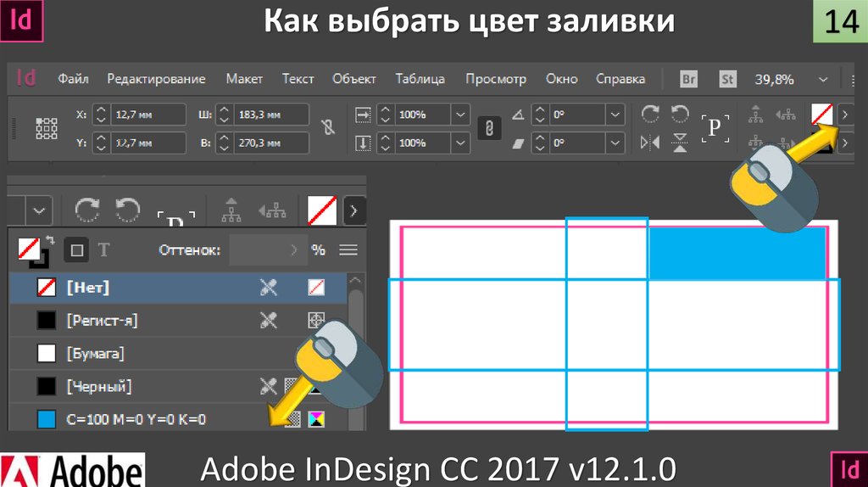Open the Таблица menu
The height and width of the screenshot is (487, 868).
(x=420, y=79)
